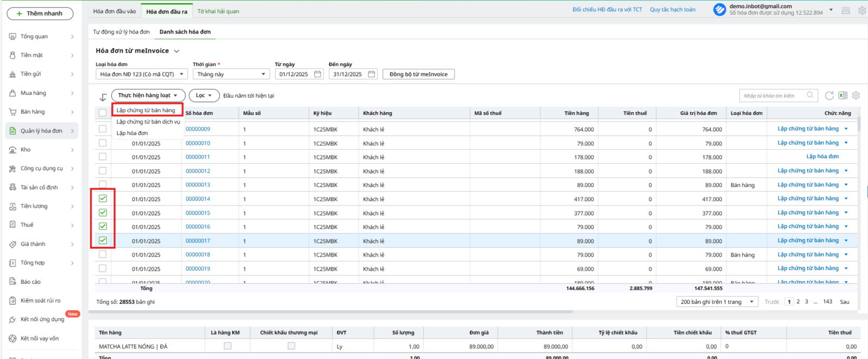Click the horizontal scrollbar under the table
The height and width of the screenshot is (359, 868).
tap(331, 312)
